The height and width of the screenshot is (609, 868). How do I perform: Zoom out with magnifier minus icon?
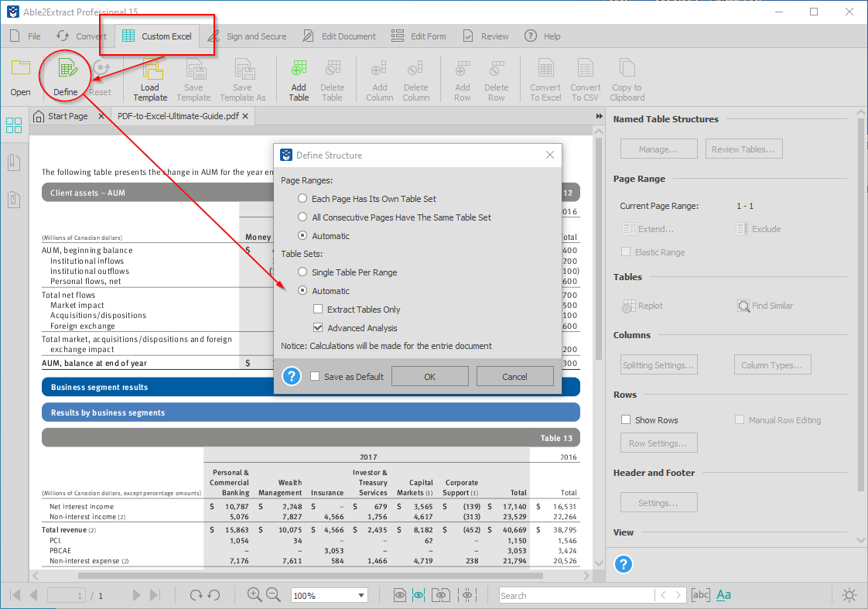[x=273, y=594]
